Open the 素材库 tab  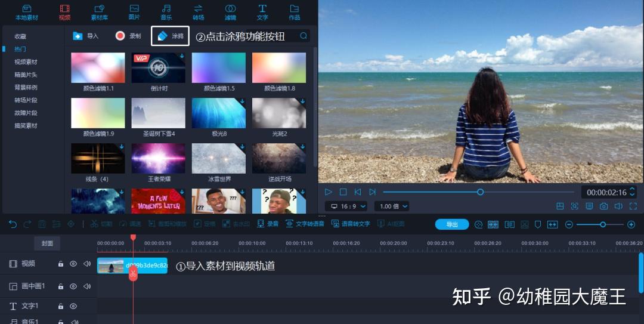[100, 13]
